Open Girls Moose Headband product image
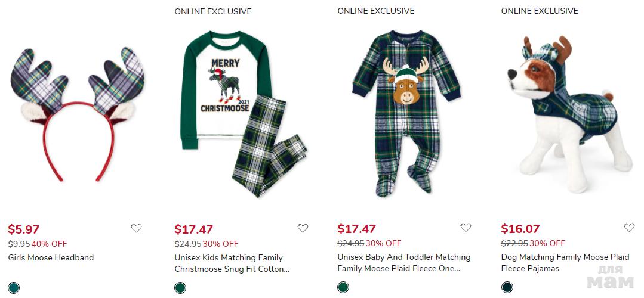Image resolution: width=644 pixels, height=298 pixels. click(77, 113)
